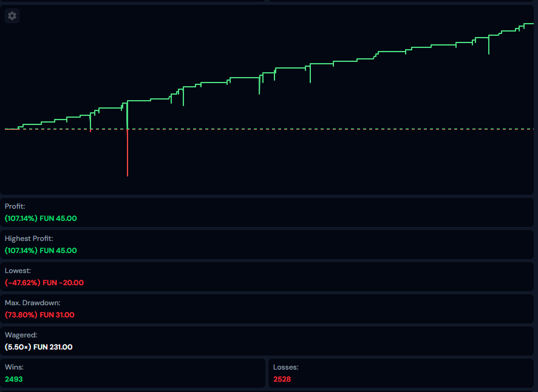Click the "Lowest:" label
This screenshot has width=538, height=392.
(x=18, y=271)
